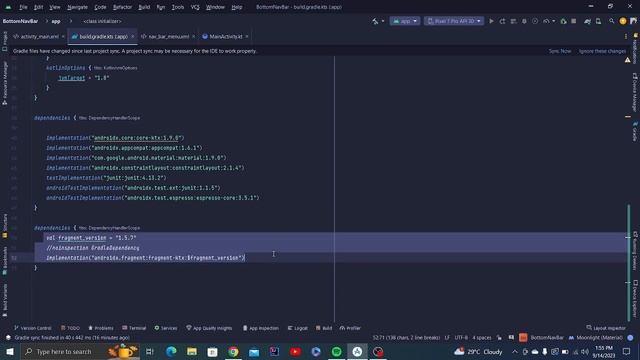
Task: Click app breadcrumb in navigation bar
Action: click(56, 21)
